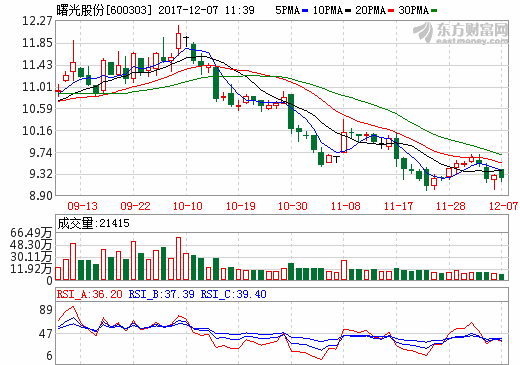Click the 12-07 date marker
This screenshot has height=365, width=520.
(503, 206)
